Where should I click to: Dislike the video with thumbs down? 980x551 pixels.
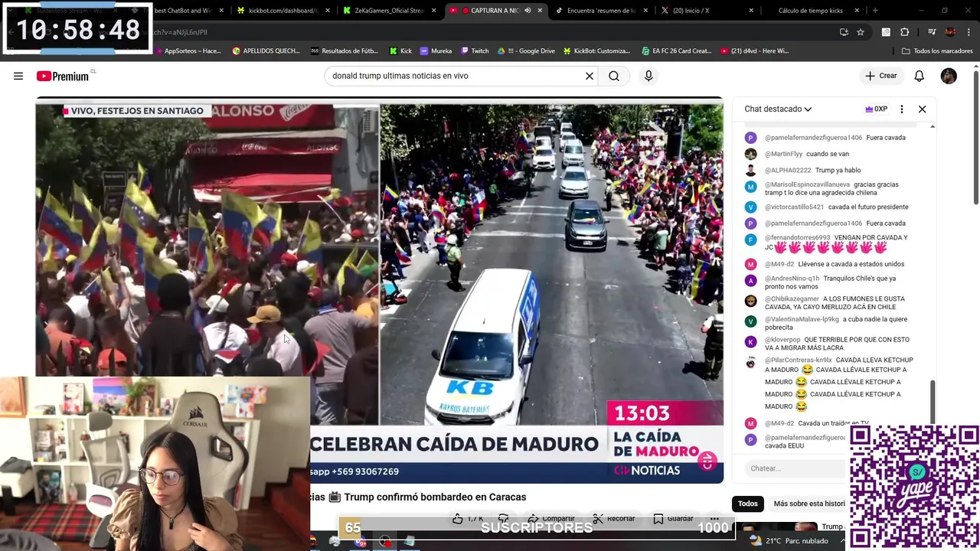[x=503, y=519]
